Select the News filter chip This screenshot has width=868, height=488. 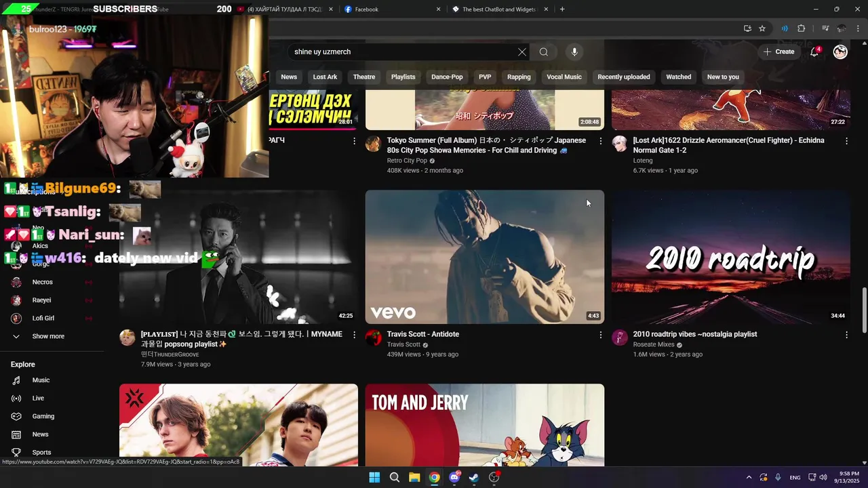click(x=289, y=77)
